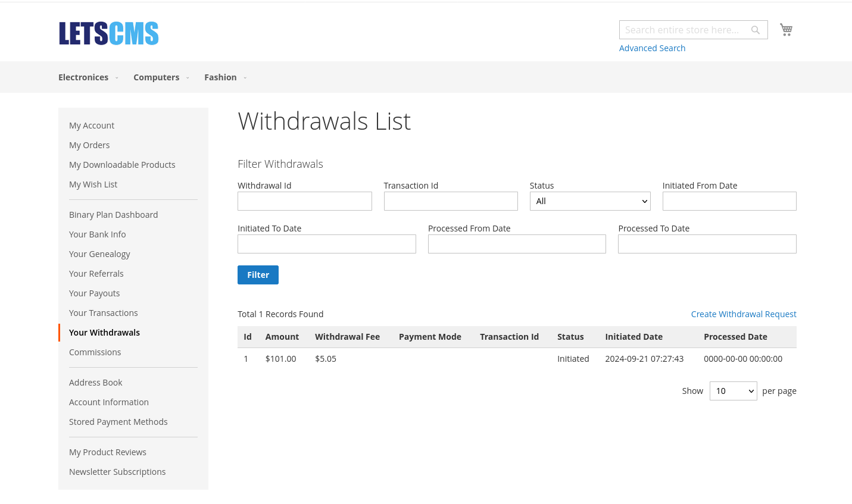
Task: Open Your Genealogy page
Action: [99, 253]
